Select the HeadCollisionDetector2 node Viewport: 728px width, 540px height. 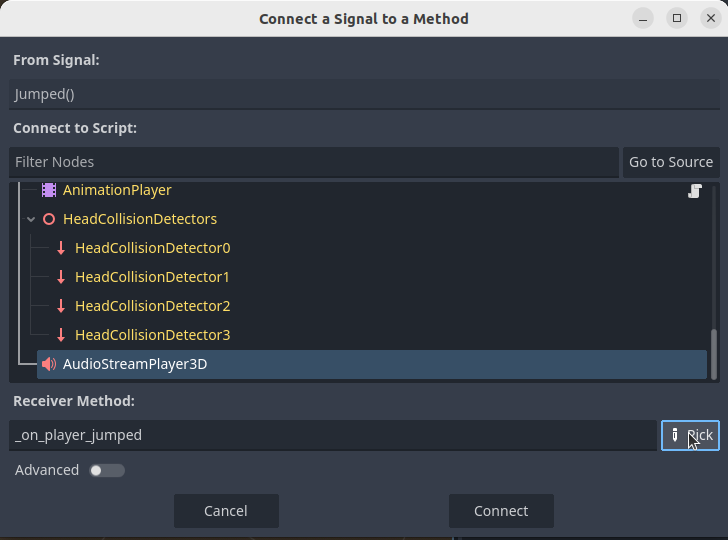[152, 306]
